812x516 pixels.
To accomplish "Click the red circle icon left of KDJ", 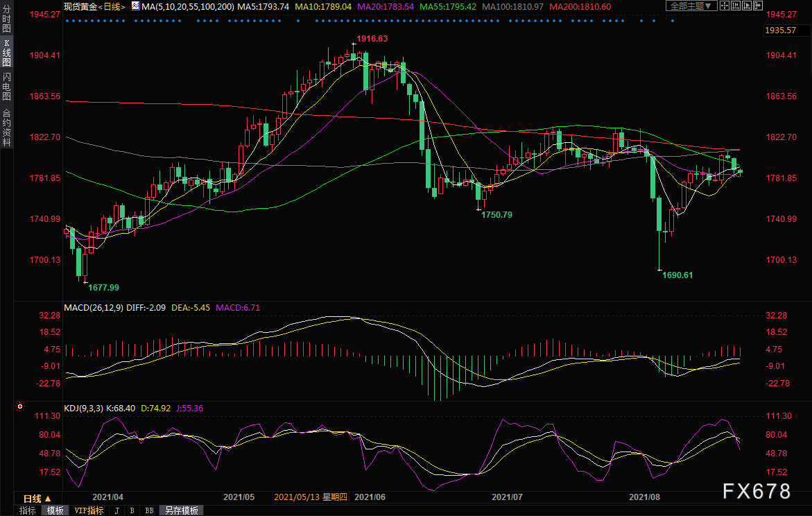I will 19,407.
